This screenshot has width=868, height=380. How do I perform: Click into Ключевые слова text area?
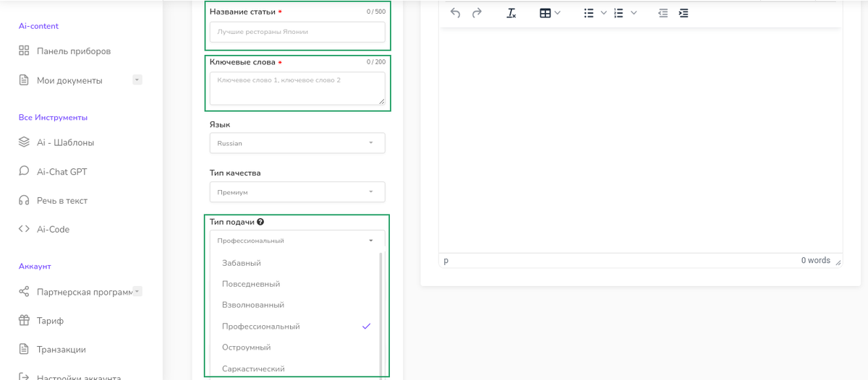297,88
